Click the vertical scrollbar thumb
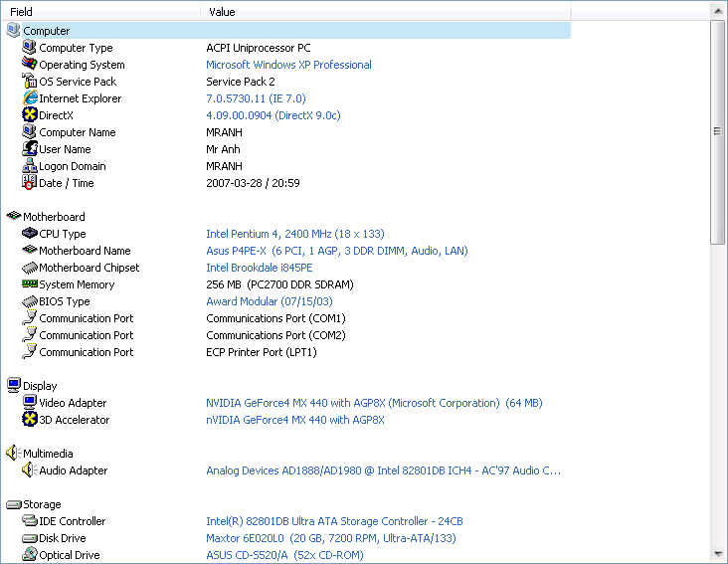Screen dimensions: 728x564 [718, 132]
